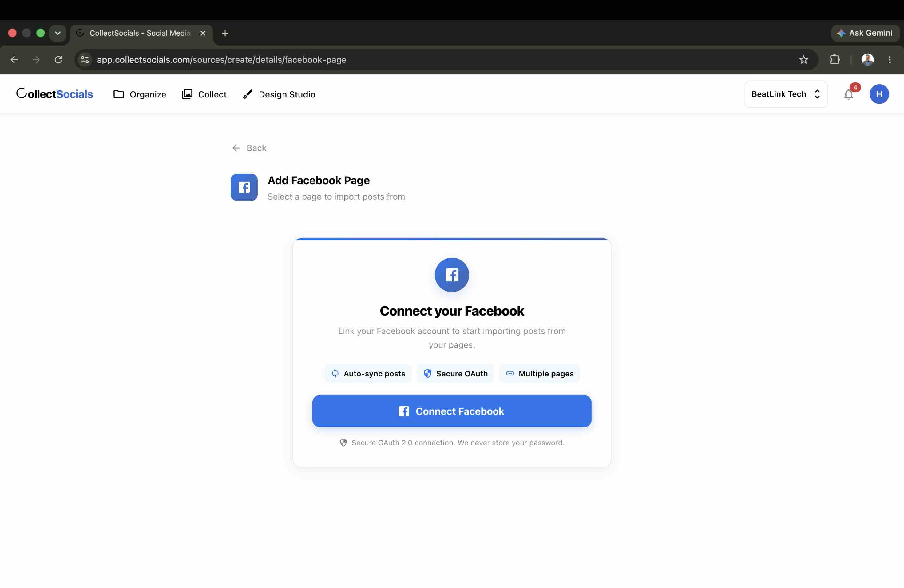The height and width of the screenshot is (588, 904).
Task: Open the browser extensions menu
Action: click(x=835, y=60)
